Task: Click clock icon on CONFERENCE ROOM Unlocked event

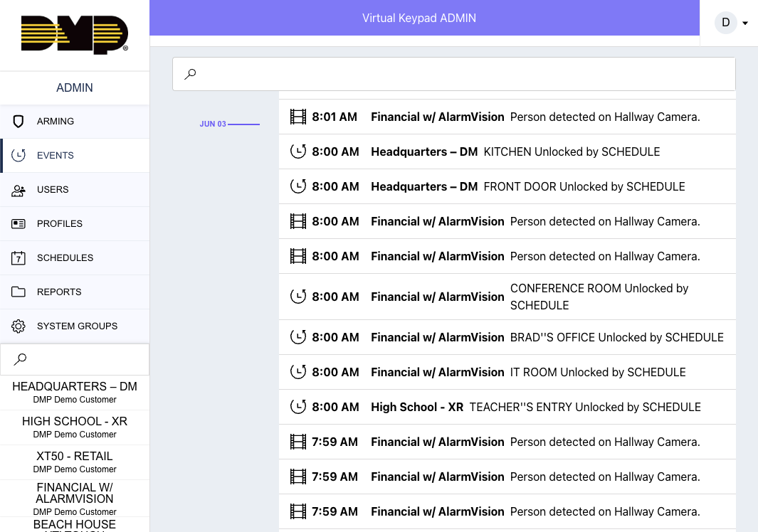Action: pyautogui.click(x=298, y=297)
